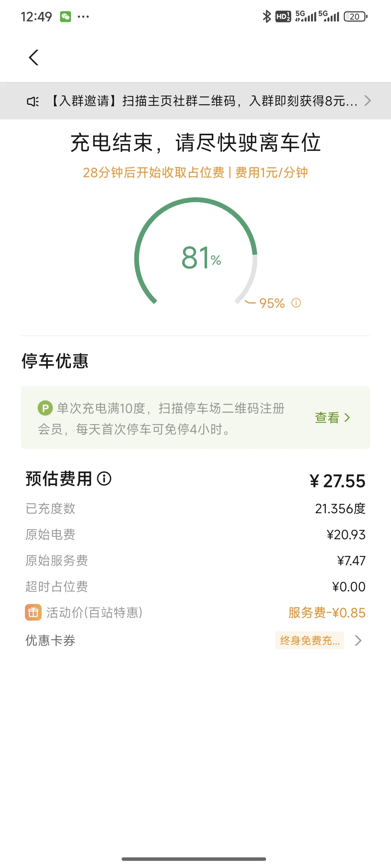The width and height of the screenshot is (391, 868).
Task: Tap the 81% charging progress ring
Action: 195,253
